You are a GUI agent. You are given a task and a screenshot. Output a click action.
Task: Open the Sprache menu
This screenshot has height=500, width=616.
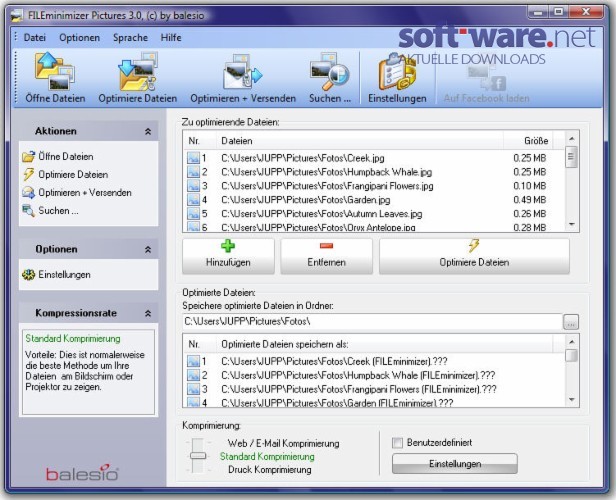[x=130, y=38]
